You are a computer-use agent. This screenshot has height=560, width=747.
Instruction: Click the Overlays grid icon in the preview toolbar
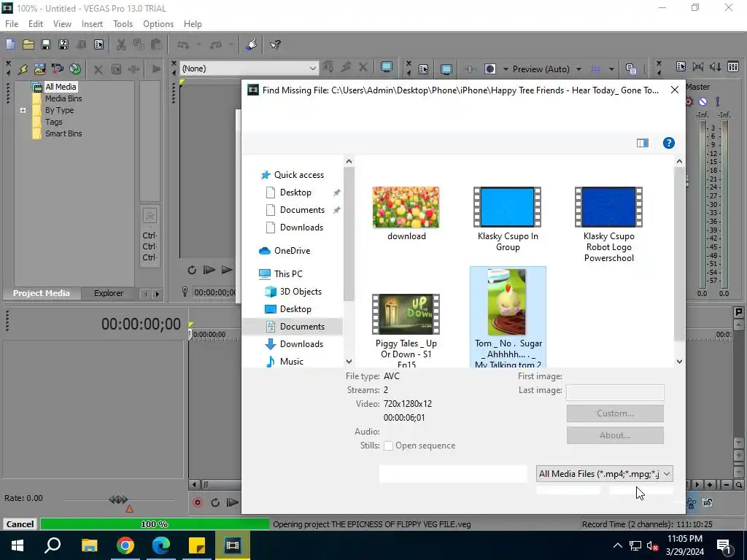click(595, 69)
